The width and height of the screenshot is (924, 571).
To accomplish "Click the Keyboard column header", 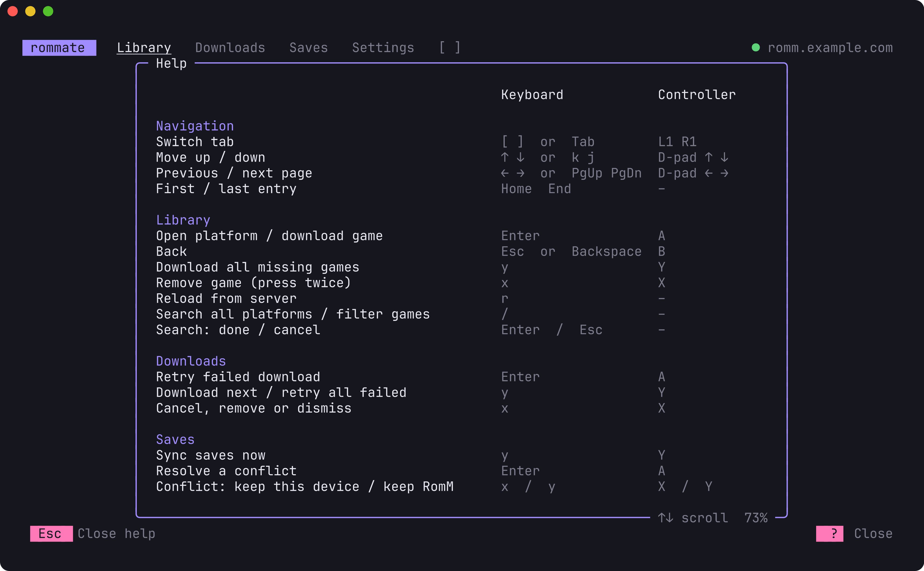I will [x=532, y=95].
